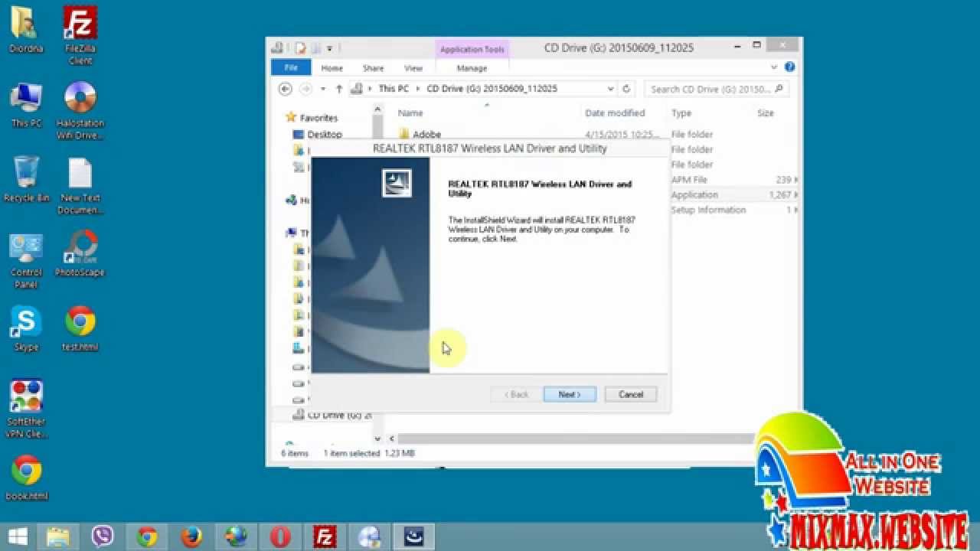
Task: Click the horizontal scrollbar of the file list
Action: point(576,439)
